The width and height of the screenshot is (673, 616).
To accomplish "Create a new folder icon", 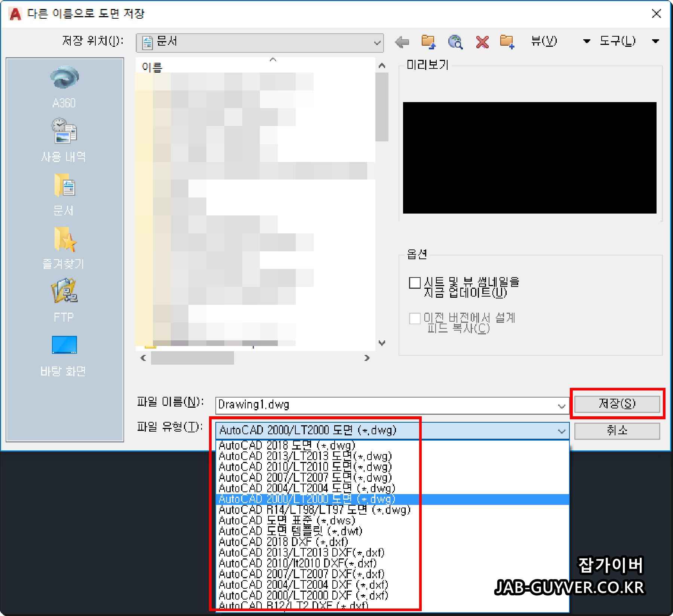I will click(x=507, y=42).
